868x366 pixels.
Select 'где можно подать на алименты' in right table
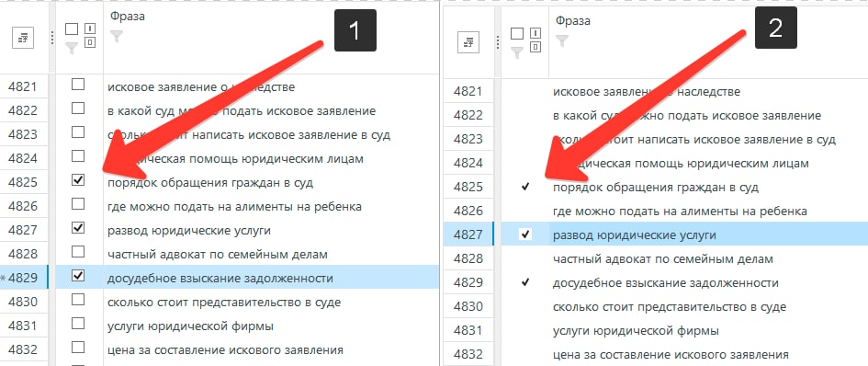pos(680,212)
